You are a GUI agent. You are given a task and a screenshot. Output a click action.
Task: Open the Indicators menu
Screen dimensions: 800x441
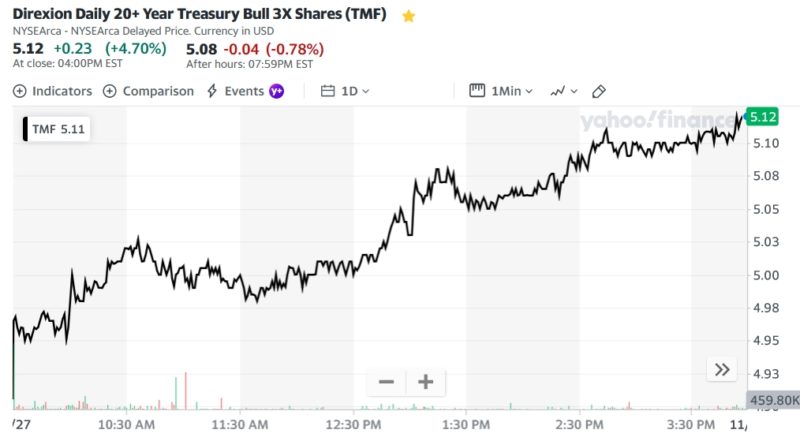pos(52,91)
